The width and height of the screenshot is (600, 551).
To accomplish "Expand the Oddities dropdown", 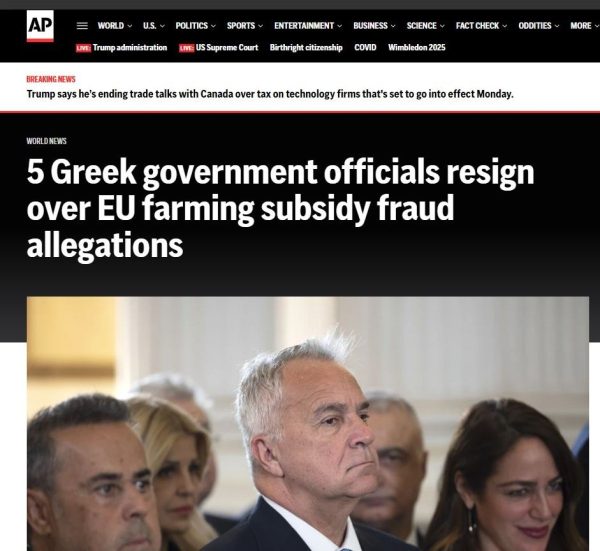I will (539, 26).
